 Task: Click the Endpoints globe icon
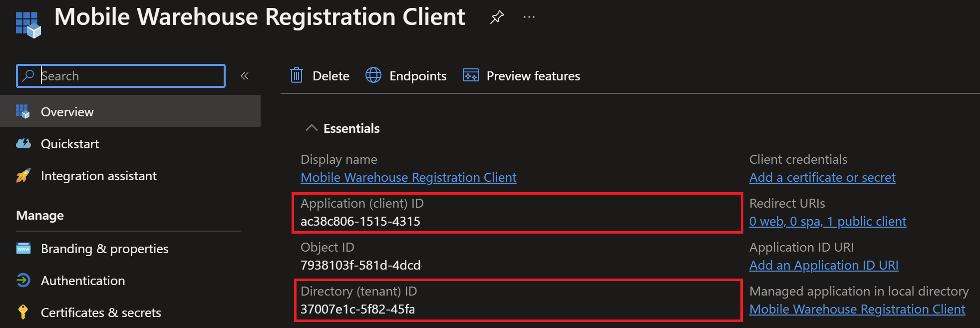click(373, 75)
